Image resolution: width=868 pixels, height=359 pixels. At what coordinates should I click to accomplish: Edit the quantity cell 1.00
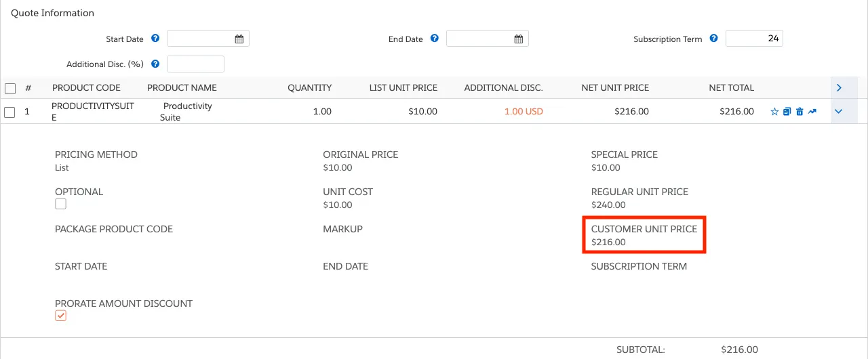coord(322,112)
